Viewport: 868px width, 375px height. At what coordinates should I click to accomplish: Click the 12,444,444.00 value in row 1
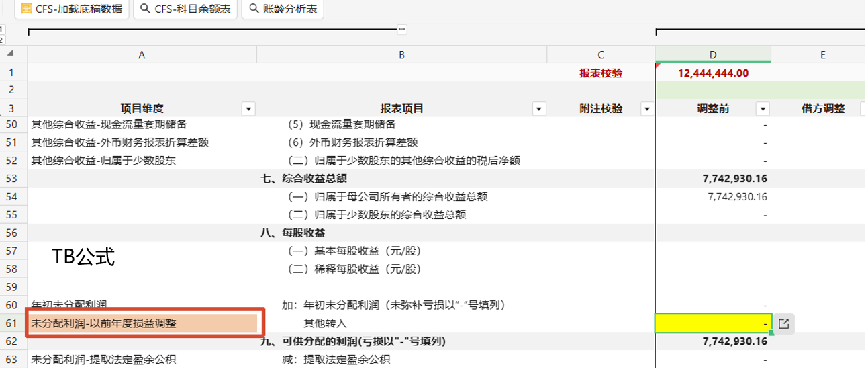[714, 73]
